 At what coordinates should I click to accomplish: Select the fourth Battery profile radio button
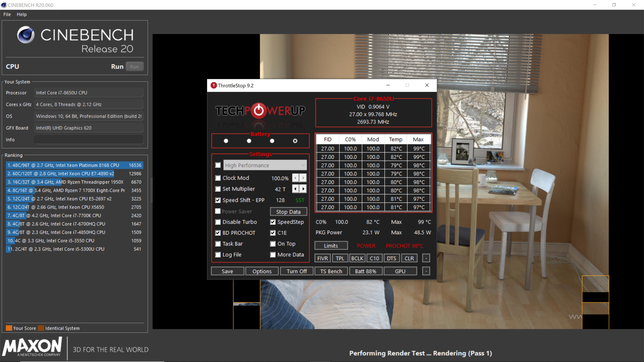pos(295,141)
